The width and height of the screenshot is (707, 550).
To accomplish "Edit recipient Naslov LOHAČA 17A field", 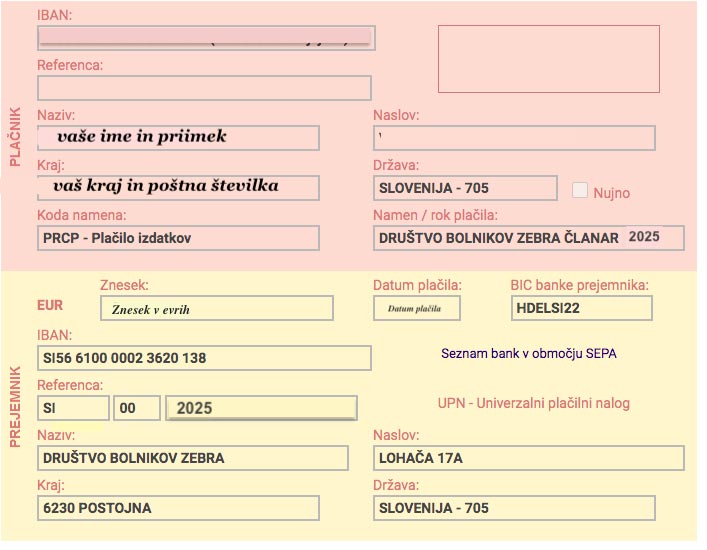I will coord(528,458).
